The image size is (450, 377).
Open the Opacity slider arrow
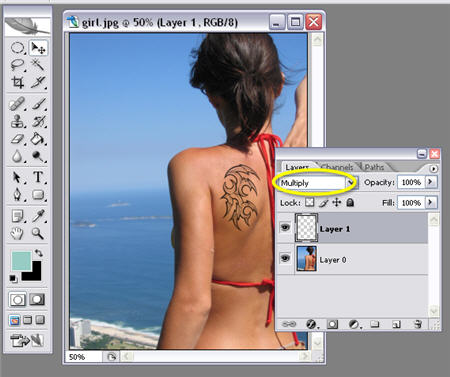tap(430, 182)
